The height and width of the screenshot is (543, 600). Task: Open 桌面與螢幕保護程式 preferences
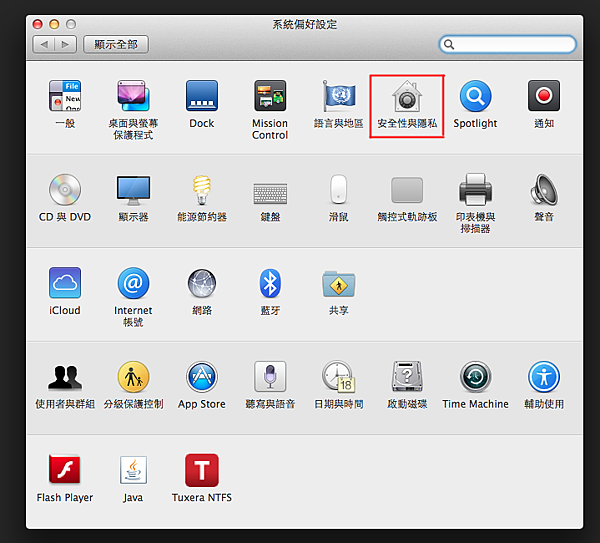pyautogui.click(x=133, y=96)
